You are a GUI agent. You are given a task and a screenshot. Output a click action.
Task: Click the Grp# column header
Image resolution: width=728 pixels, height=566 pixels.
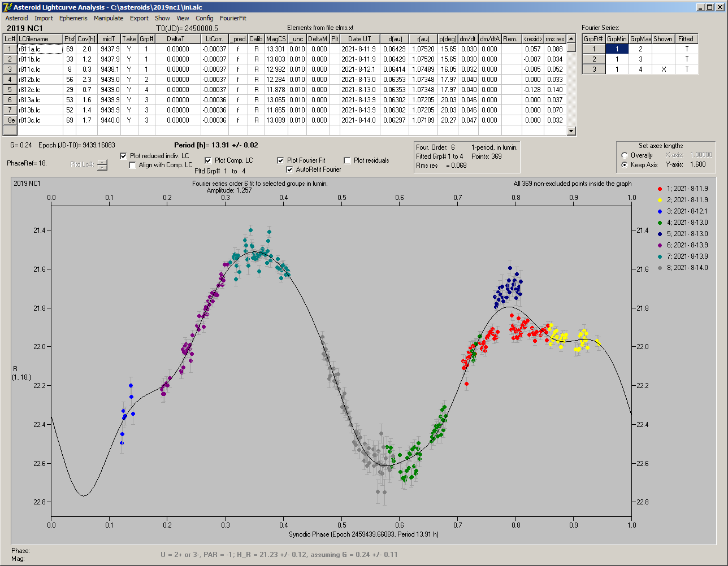146,39
